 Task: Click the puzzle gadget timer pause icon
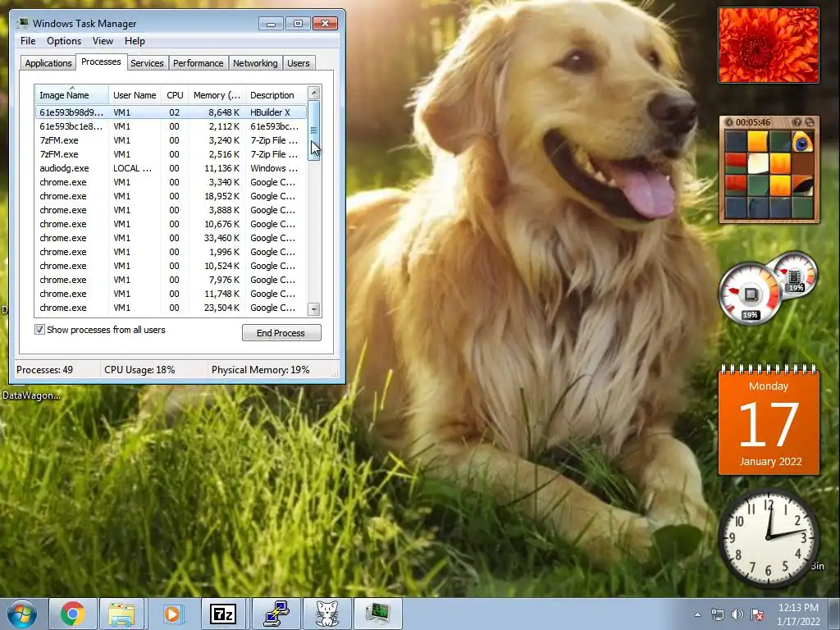click(728, 122)
